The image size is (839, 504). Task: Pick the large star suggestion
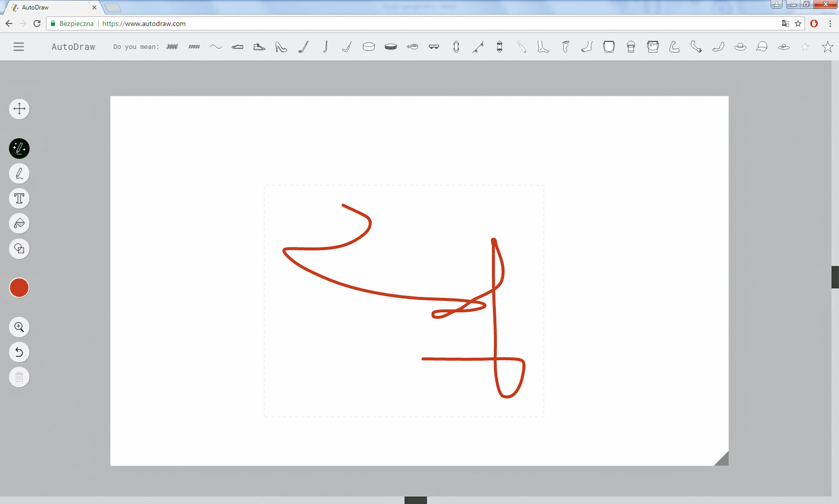click(827, 47)
